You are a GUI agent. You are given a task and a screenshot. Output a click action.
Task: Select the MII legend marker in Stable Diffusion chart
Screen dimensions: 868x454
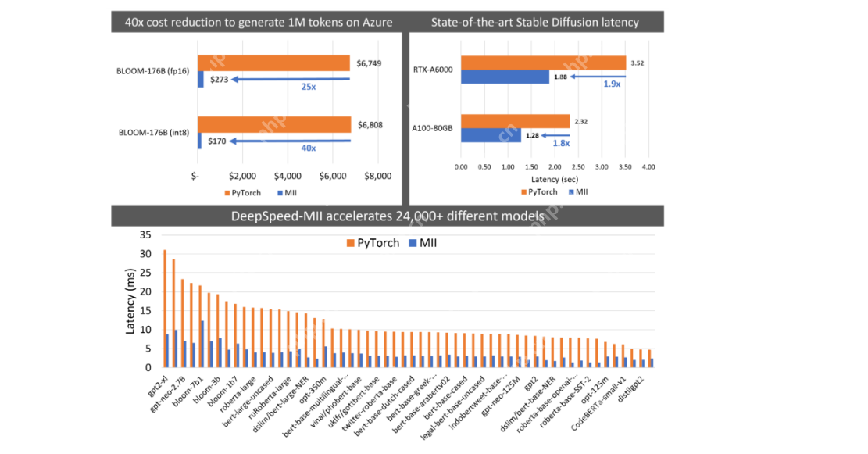(x=572, y=191)
